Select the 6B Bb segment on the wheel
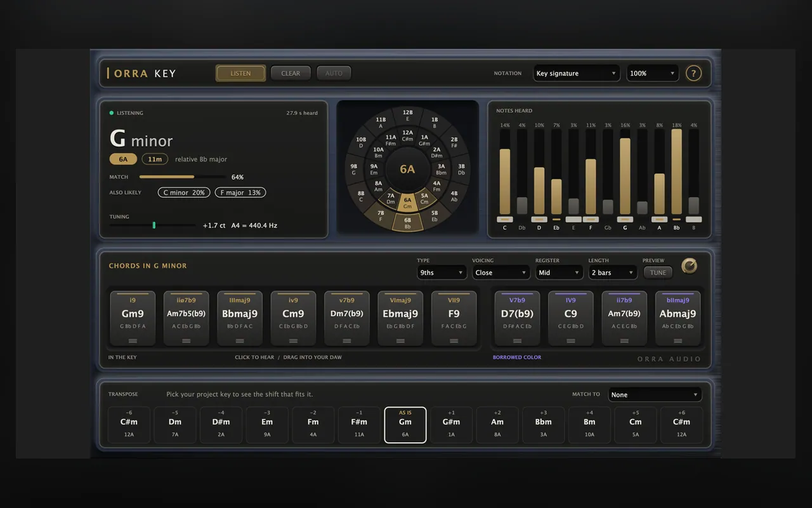The image size is (812, 508). (x=407, y=223)
